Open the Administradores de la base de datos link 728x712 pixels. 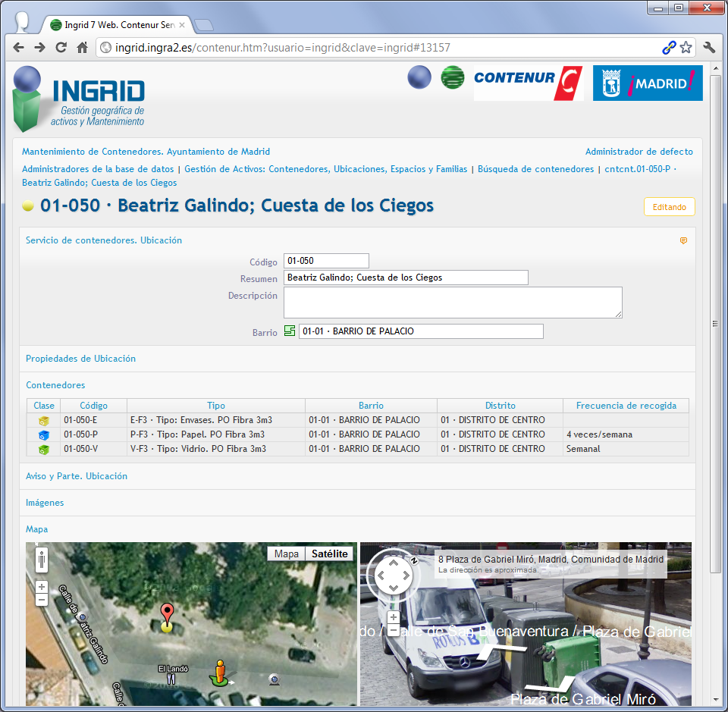pyautogui.click(x=98, y=169)
